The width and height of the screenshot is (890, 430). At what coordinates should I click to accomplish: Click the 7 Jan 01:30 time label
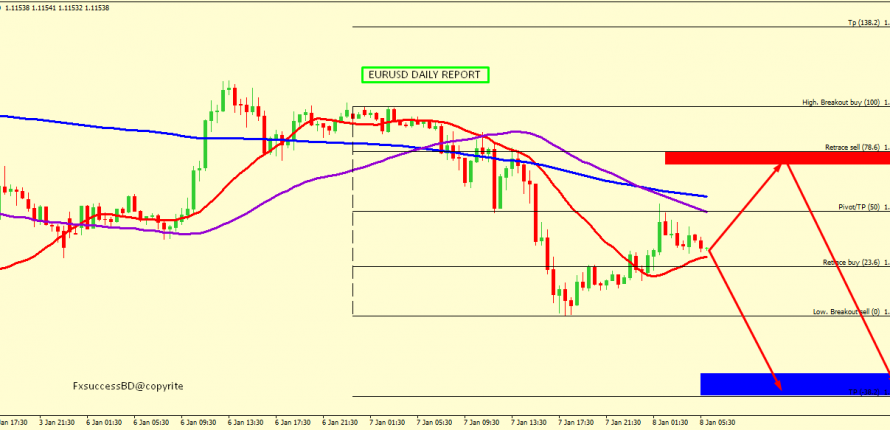pos(388,423)
